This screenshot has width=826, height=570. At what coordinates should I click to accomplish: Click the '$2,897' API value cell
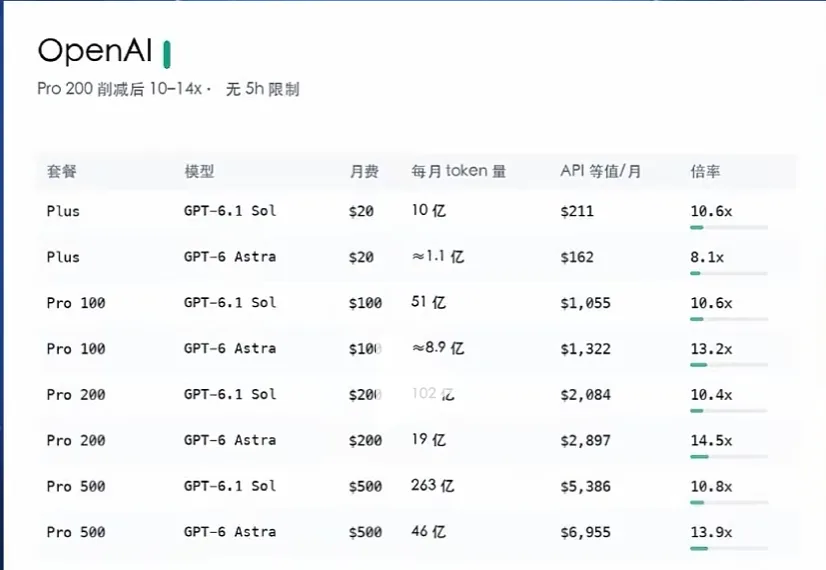click(585, 440)
